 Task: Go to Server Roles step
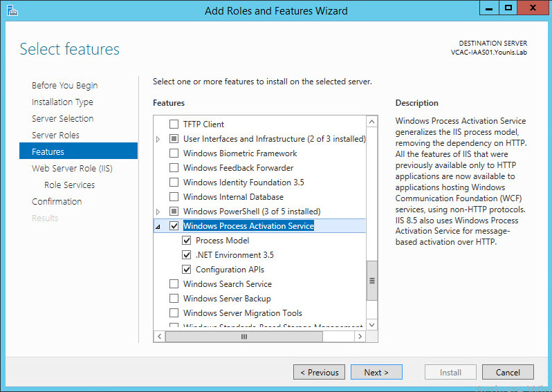(55, 135)
